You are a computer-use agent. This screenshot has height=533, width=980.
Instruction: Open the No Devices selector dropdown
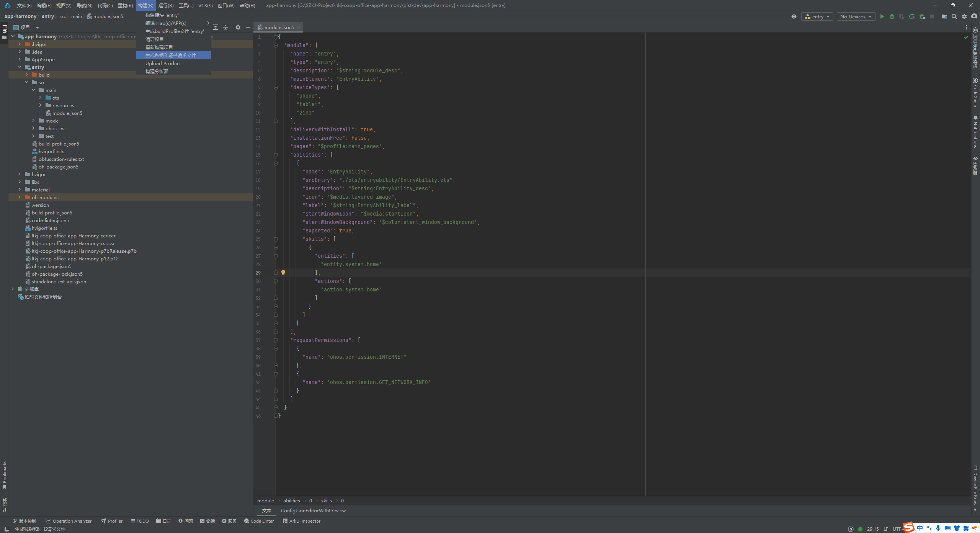click(x=856, y=16)
